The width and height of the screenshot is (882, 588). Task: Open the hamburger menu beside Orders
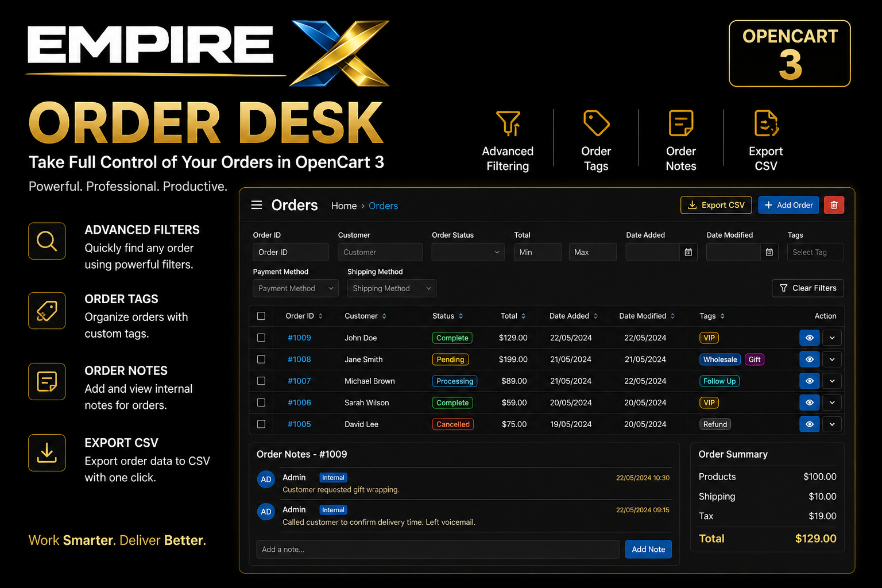tap(257, 205)
